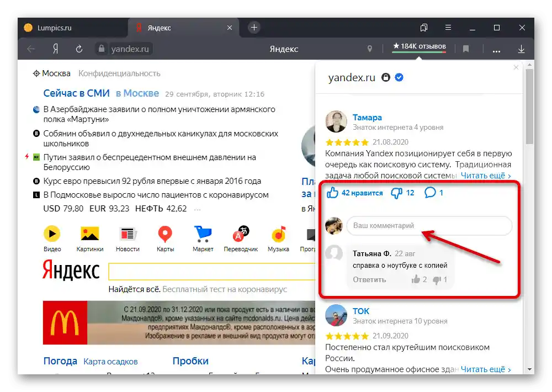552x392 pixels.
Task: Click the yandex.ru address field
Action: pyautogui.click(x=130, y=49)
